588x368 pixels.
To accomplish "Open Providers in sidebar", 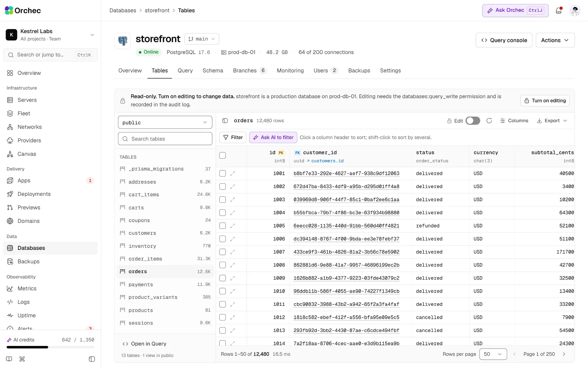I will coord(51,141).
